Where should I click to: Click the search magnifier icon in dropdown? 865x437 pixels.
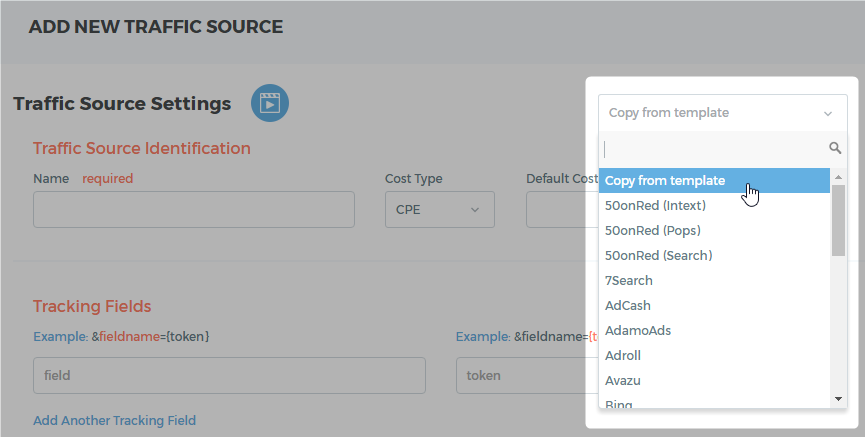pos(835,148)
